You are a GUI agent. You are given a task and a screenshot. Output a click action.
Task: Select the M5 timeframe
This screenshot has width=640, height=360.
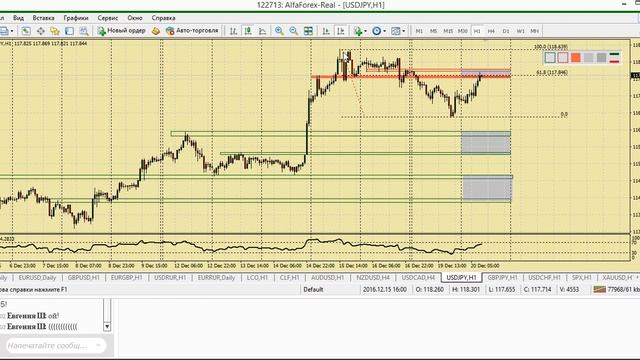(433, 31)
